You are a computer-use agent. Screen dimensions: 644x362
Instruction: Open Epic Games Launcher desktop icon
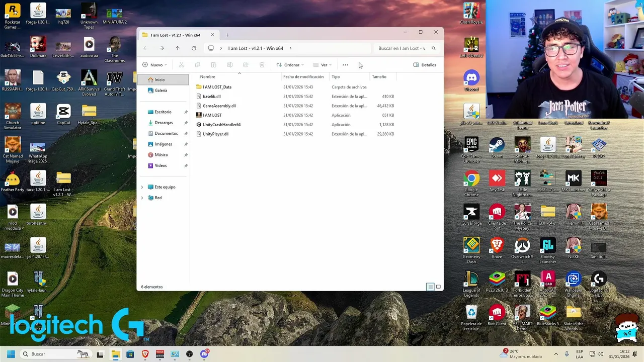tap(471, 150)
